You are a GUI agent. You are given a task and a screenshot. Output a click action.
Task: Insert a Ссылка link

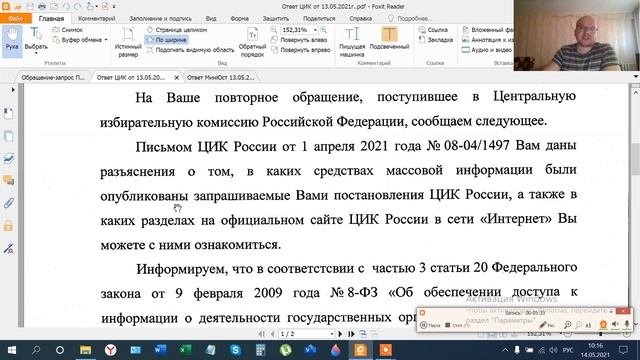(x=433, y=30)
